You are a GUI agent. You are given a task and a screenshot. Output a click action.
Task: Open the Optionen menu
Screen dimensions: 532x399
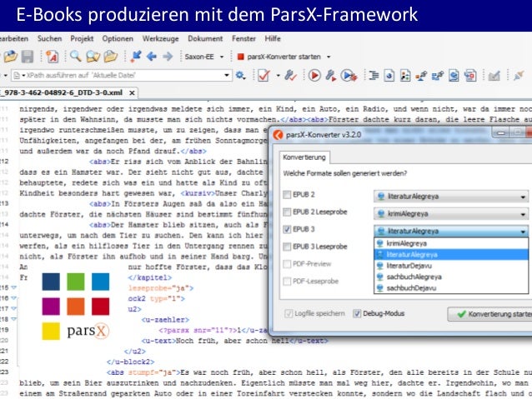pos(118,38)
